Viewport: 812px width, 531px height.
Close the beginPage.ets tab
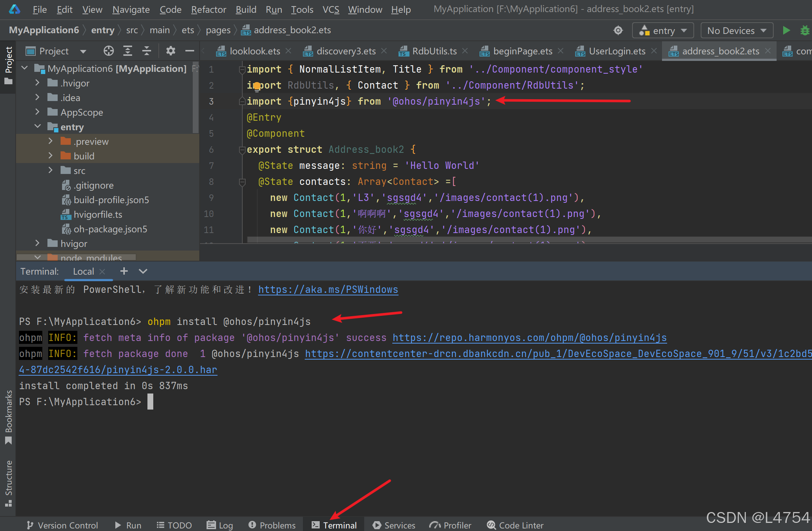click(561, 51)
